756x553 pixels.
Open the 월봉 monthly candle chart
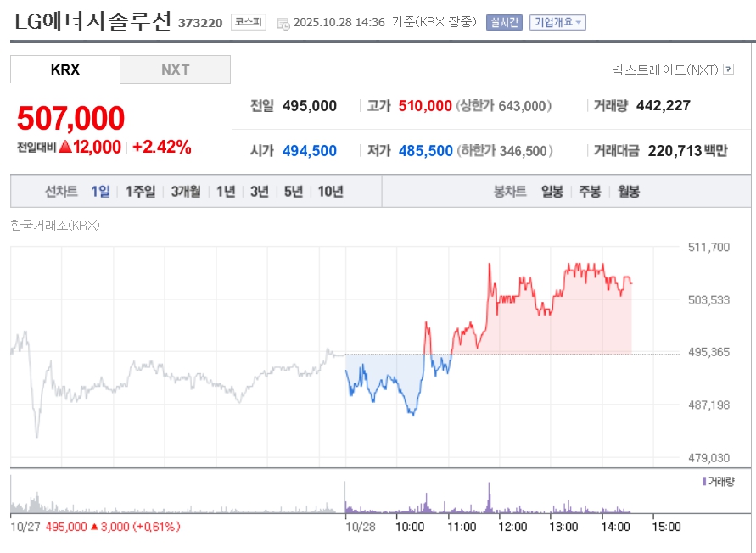(628, 192)
